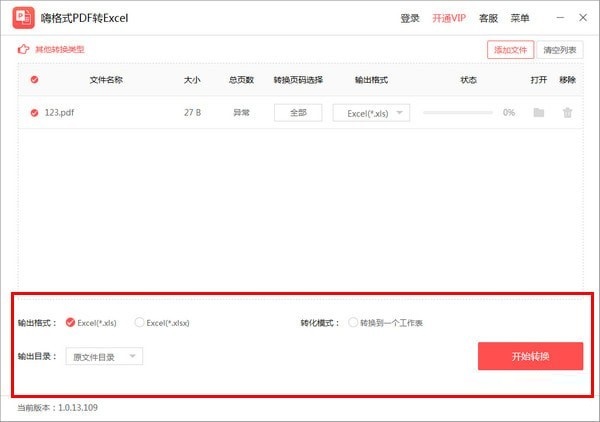Screen dimensions: 600x422
Task: Select the Excel(*.xls) output format radio
Action: [x=70, y=323]
